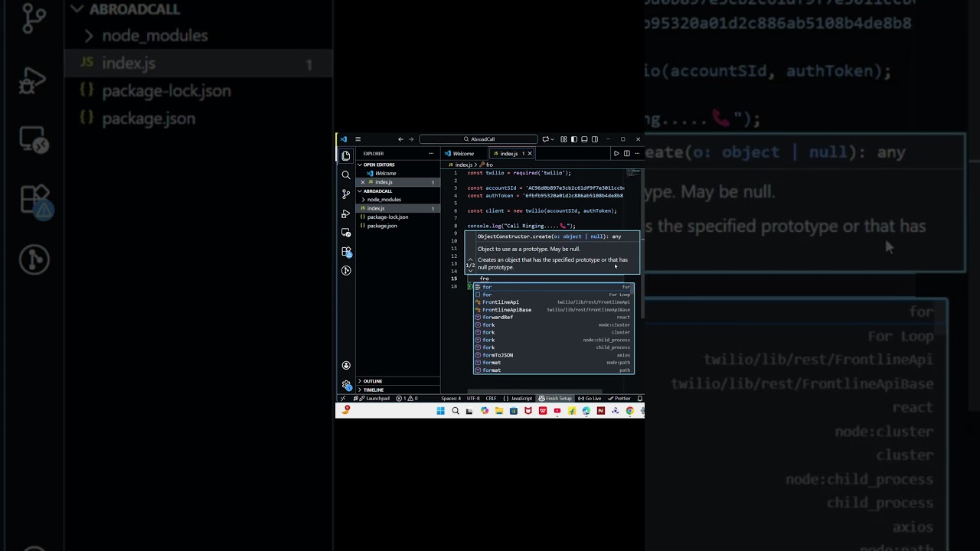Open the Remote Explorer view
980x551 pixels.
346,233
